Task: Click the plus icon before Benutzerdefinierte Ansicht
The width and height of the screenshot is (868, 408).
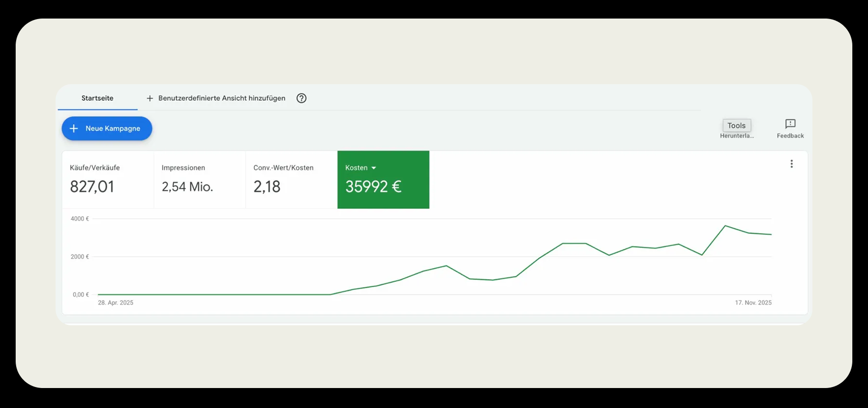Action: click(x=150, y=98)
